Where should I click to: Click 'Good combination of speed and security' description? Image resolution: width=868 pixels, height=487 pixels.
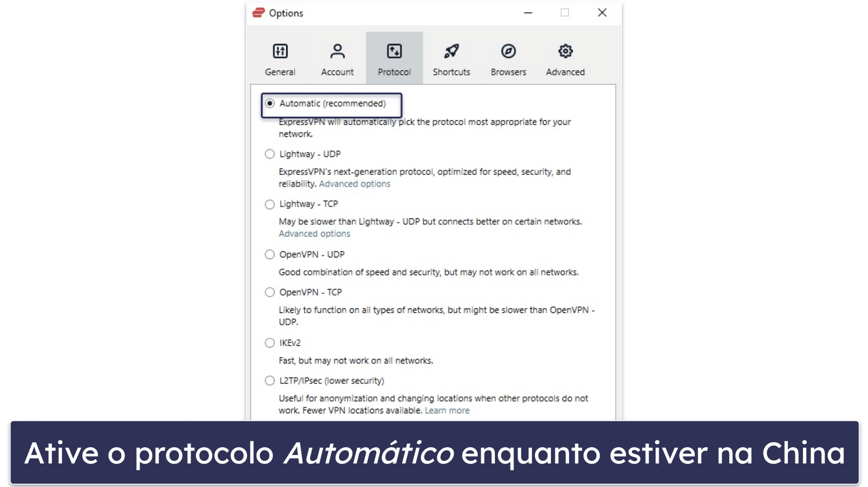click(429, 272)
